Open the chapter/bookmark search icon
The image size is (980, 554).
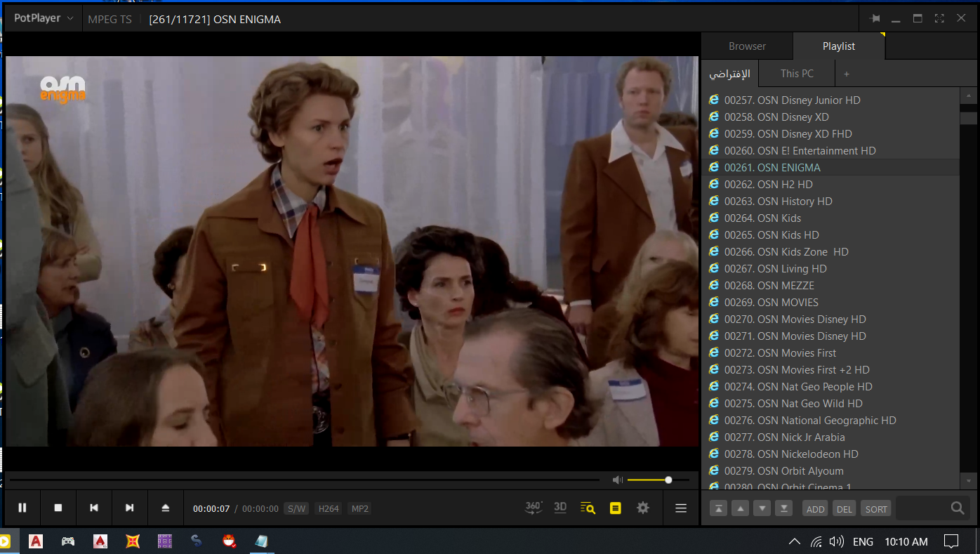pyautogui.click(x=588, y=508)
